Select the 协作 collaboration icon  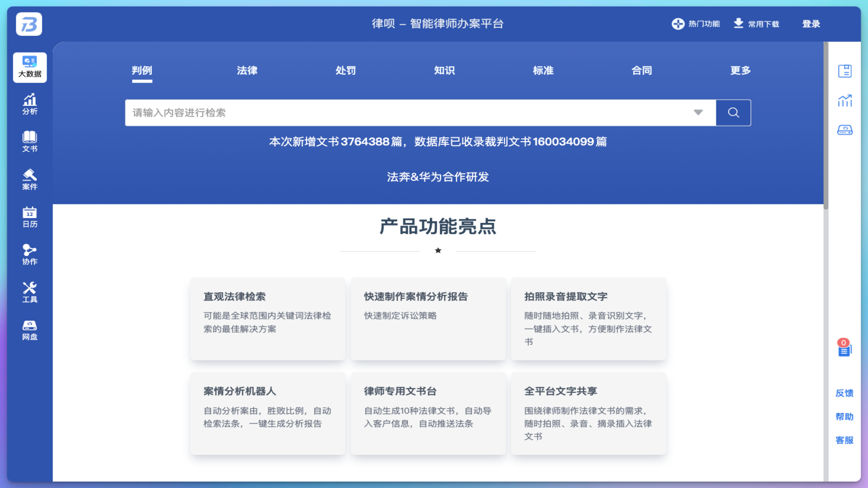click(30, 254)
